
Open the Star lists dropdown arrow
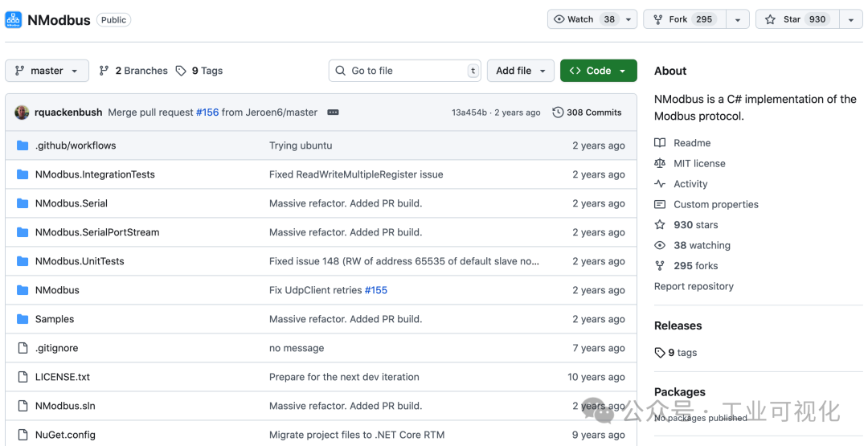click(x=850, y=19)
